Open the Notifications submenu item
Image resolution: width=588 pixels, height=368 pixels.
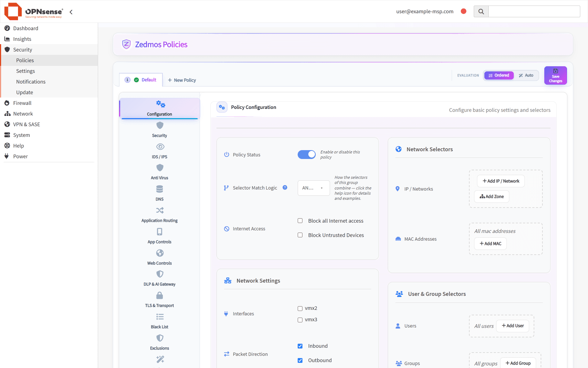[49, 82]
